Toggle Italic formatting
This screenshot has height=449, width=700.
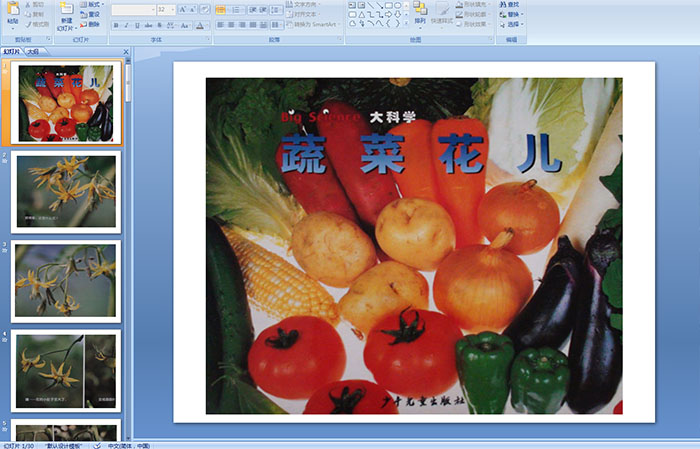[x=126, y=25]
